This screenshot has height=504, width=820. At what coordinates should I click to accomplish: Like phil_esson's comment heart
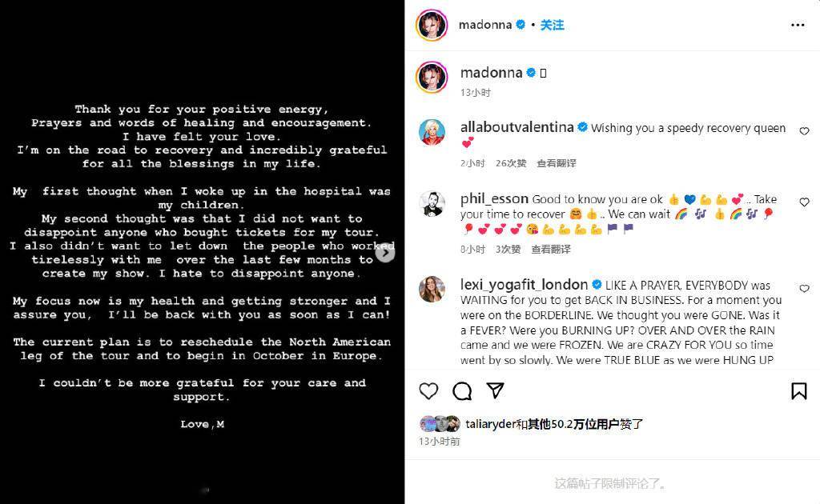(x=804, y=202)
